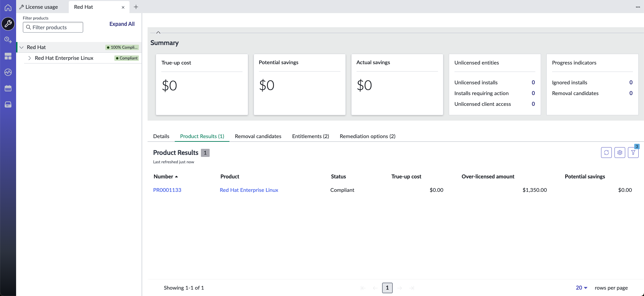Select the wrench License workspace icon

[8, 24]
